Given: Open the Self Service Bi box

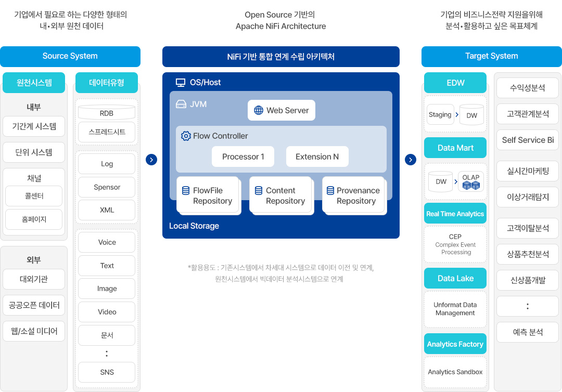Looking at the screenshot, I should coord(528,140).
